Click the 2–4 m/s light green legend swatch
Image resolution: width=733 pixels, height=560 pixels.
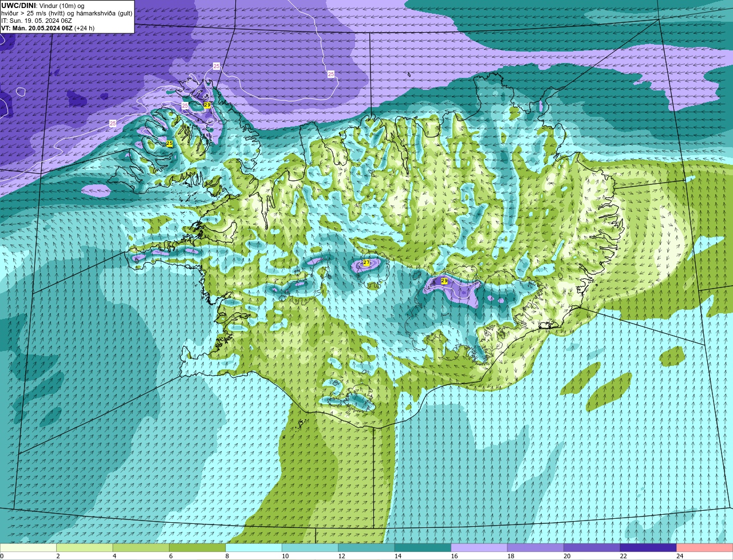click(x=85, y=548)
